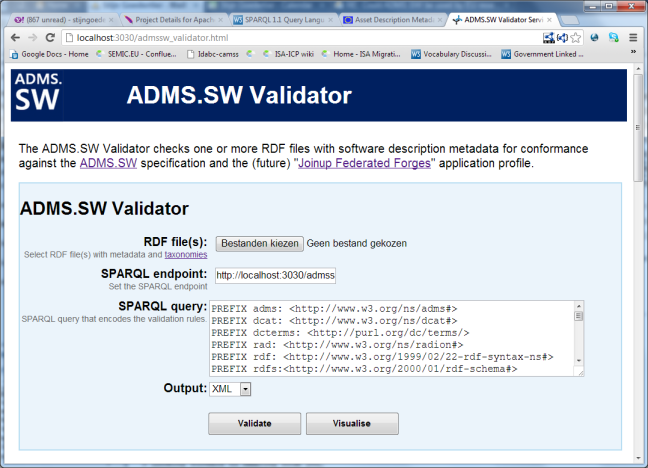This screenshot has height=468, width=648.
Task: Open the Google Docs - Home bookmark
Action: click(x=50, y=54)
